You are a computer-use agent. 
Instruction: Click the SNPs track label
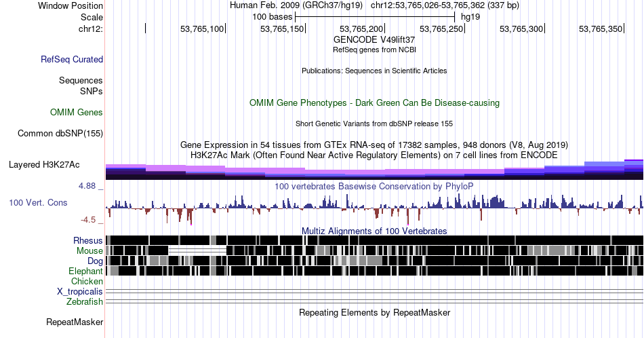92,91
